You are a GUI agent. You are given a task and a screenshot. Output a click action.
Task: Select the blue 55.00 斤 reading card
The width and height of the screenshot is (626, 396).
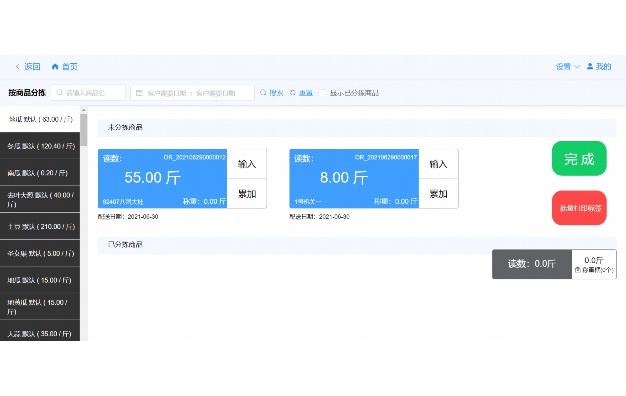click(162, 178)
